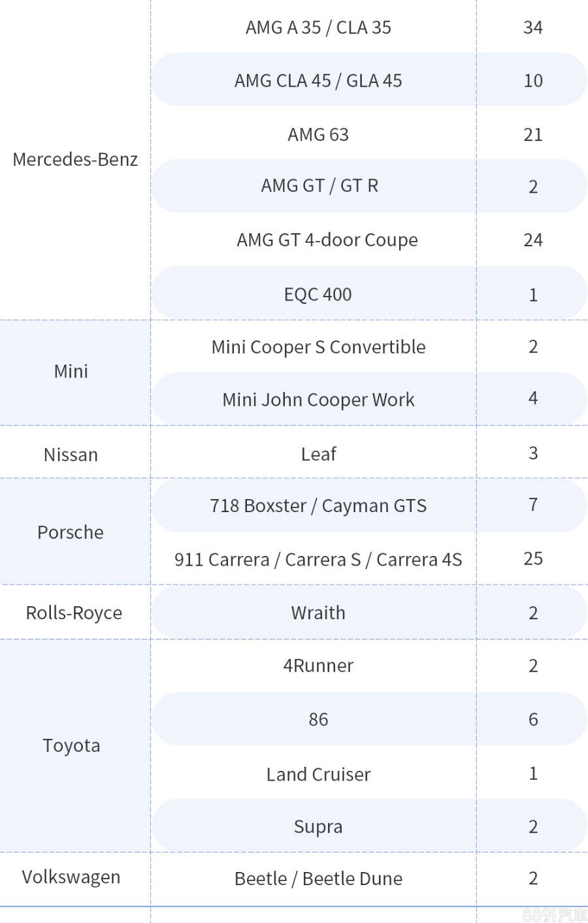Click Mini John Cooper Work entry
Viewport: 588px width, 923px height.
318,399
